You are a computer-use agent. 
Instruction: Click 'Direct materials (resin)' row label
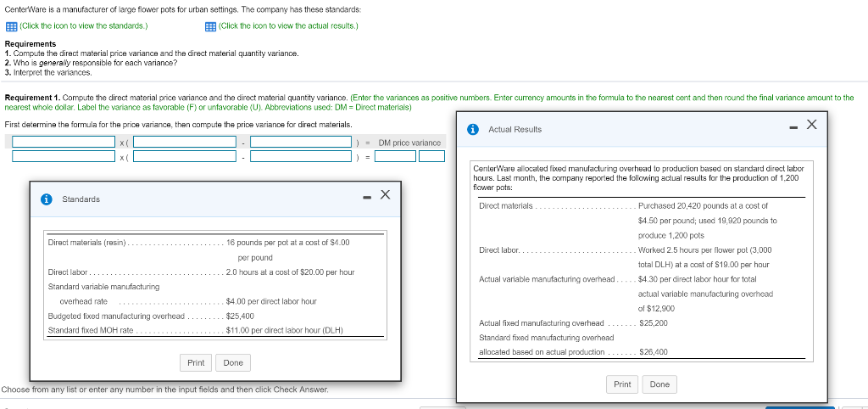coord(87,243)
